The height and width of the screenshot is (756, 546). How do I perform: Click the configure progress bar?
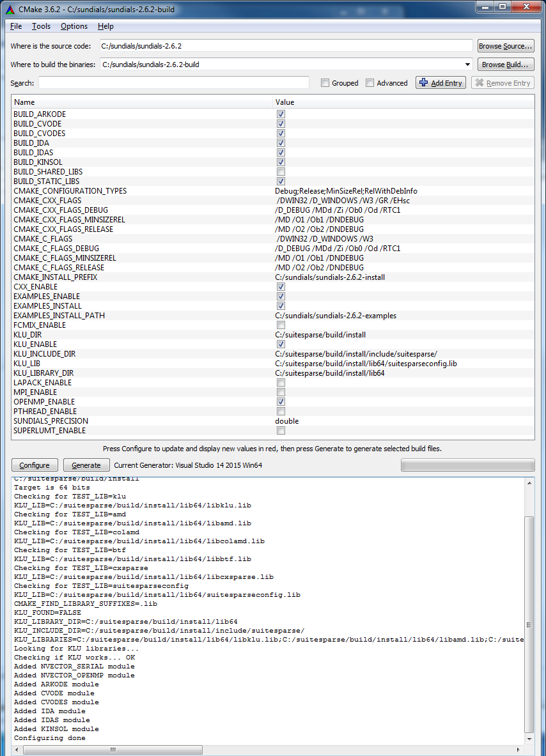pos(468,465)
